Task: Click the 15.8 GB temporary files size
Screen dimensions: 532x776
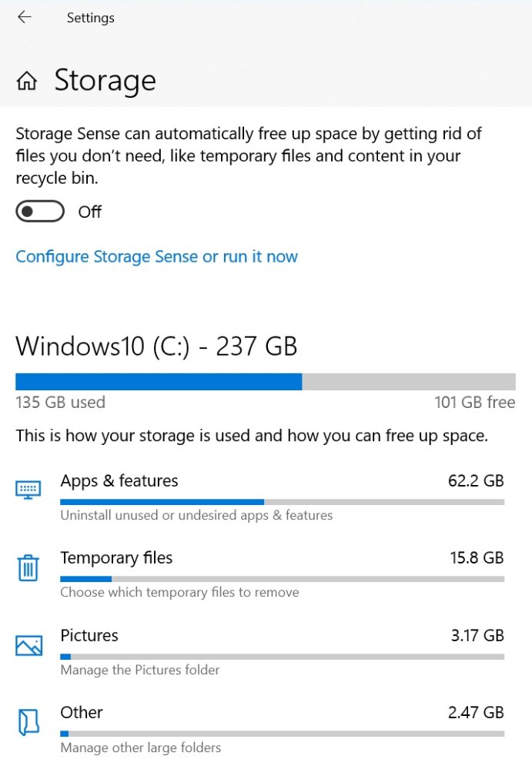Action: click(477, 558)
